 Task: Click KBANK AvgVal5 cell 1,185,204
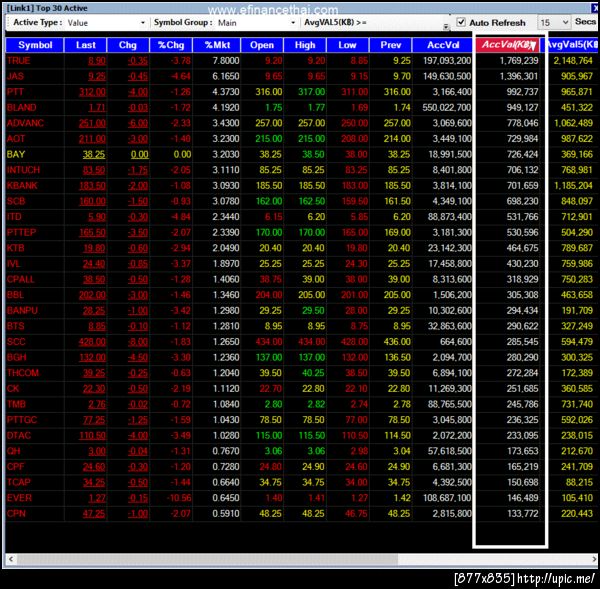pyautogui.click(x=573, y=186)
